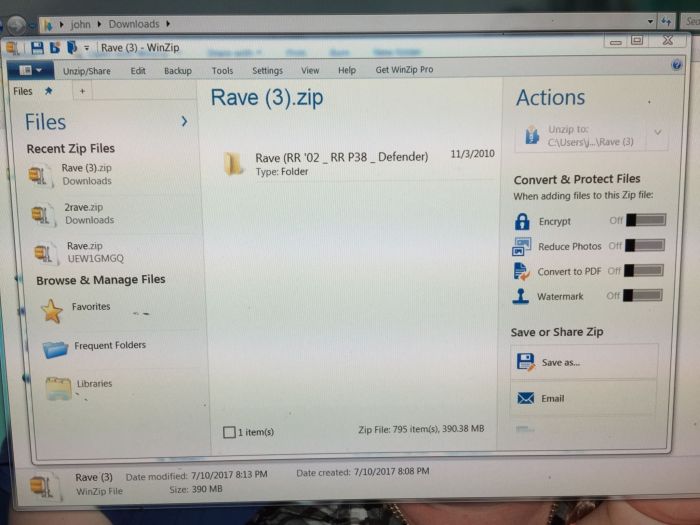Viewport: 700px width, 525px height.
Task: Click the Zip File: 795 item(s) status text
Action: 421,429
